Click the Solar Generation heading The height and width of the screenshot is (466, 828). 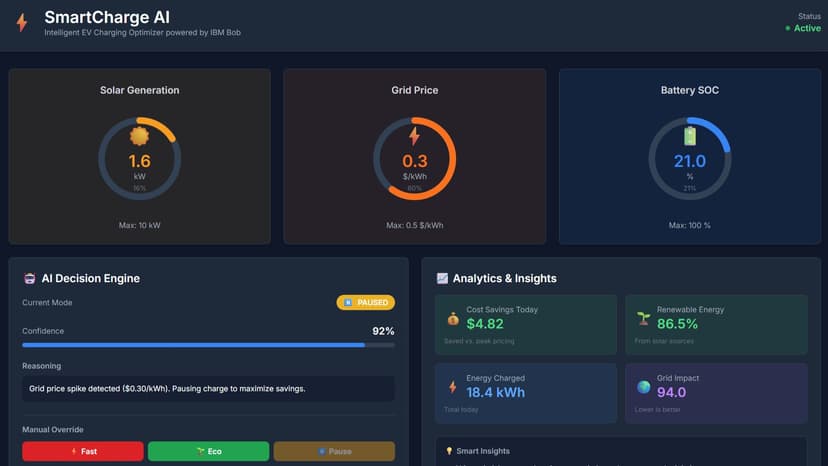point(139,90)
